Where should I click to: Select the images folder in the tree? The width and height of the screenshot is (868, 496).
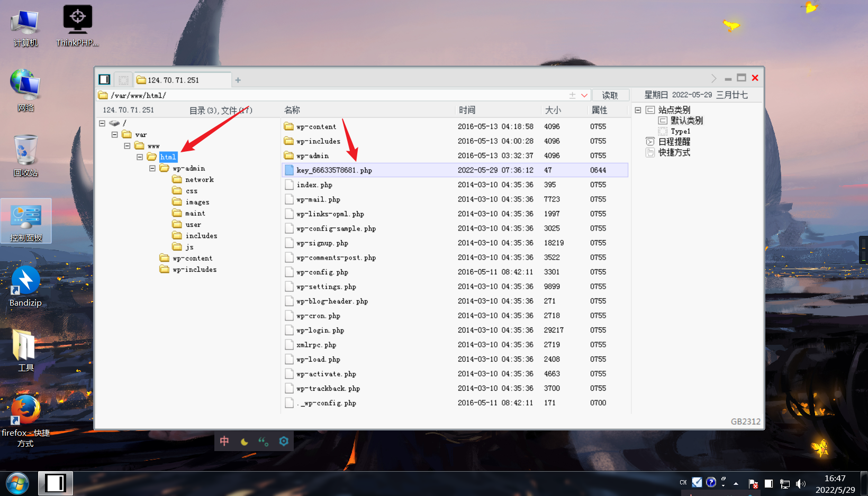[x=191, y=202]
